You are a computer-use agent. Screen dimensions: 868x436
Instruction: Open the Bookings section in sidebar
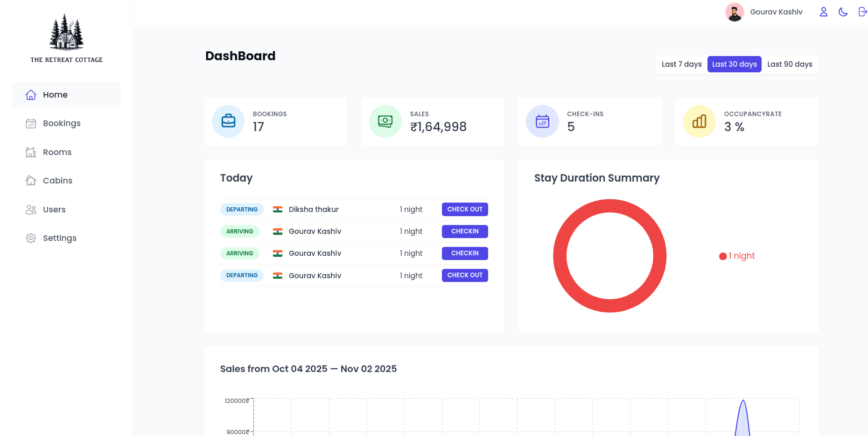pyautogui.click(x=31, y=123)
